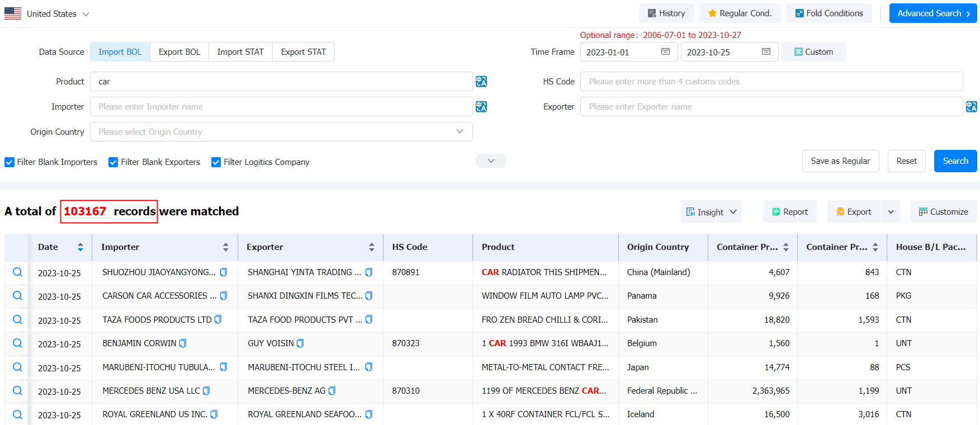Image resolution: width=980 pixels, height=425 pixels.
Task: View details of SHUOZHOU JIAOYANGYONG record
Action: 17,272
